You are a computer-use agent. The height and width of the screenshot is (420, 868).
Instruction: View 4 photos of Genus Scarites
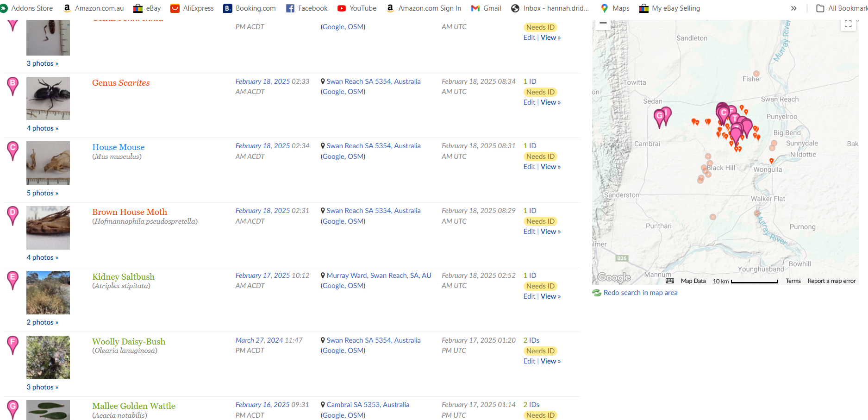[42, 128]
